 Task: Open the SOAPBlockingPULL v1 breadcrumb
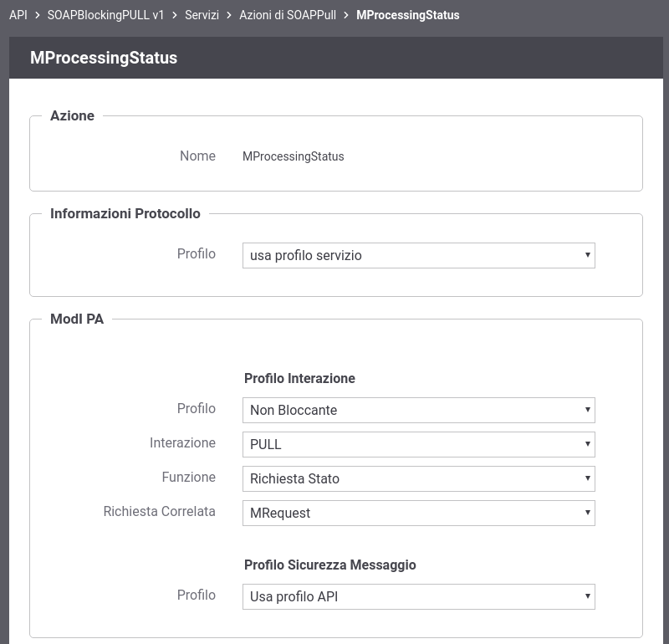pyautogui.click(x=105, y=15)
